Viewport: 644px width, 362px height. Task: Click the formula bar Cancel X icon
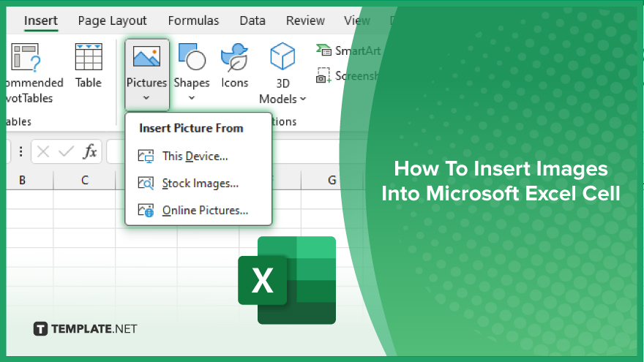click(x=43, y=152)
